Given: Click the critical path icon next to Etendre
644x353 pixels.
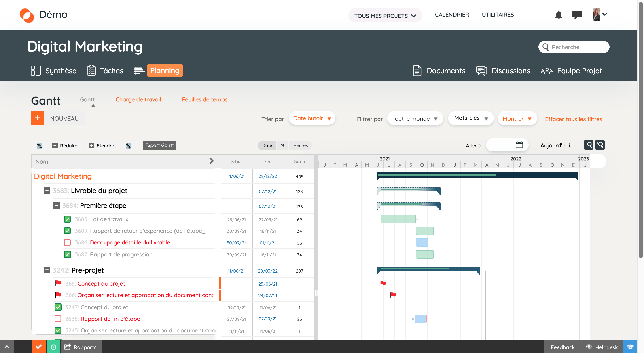Looking at the screenshot, I should [x=129, y=146].
